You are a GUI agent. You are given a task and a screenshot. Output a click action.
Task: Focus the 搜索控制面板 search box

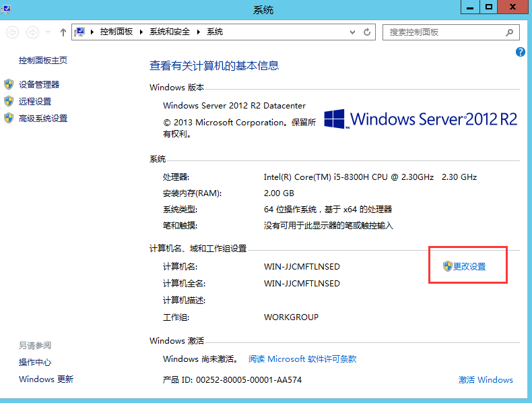point(451,32)
